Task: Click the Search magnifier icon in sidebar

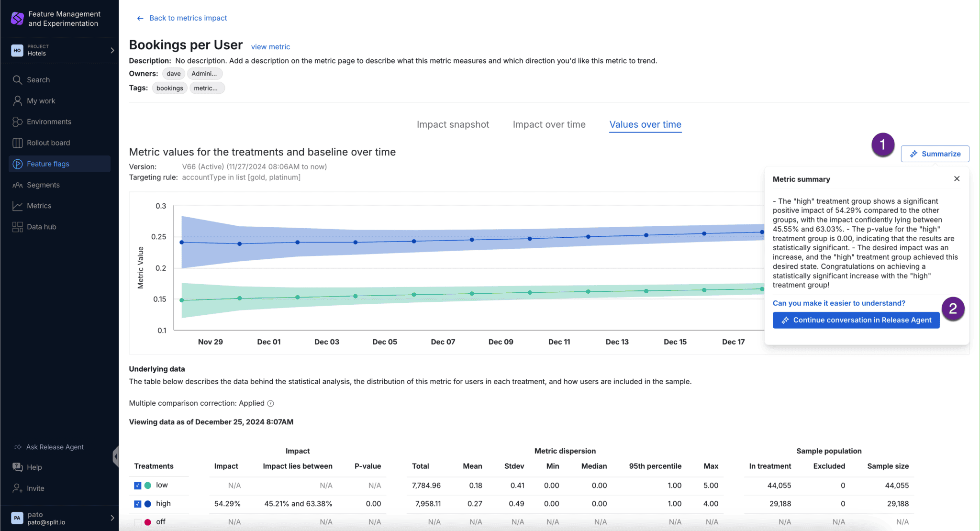Action: pyautogui.click(x=17, y=80)
